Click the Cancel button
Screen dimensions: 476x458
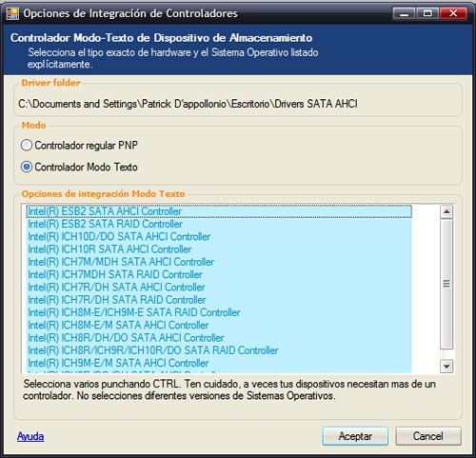[x=428, y=436]
